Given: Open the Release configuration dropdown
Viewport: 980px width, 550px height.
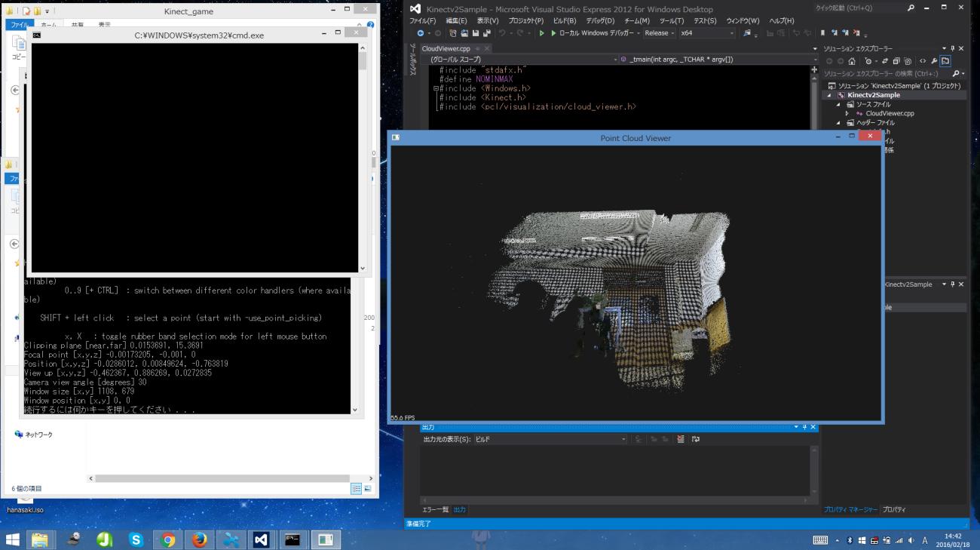Looking at the screenshot, I should point(659,33).
